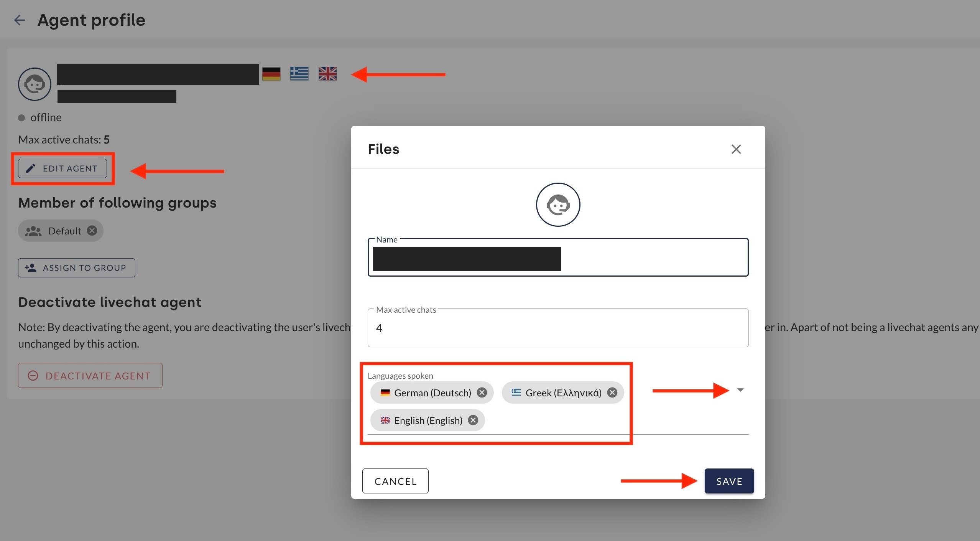Open Edit Agent dialog
This screenshot has width=980, height=541.
[62, 168]
